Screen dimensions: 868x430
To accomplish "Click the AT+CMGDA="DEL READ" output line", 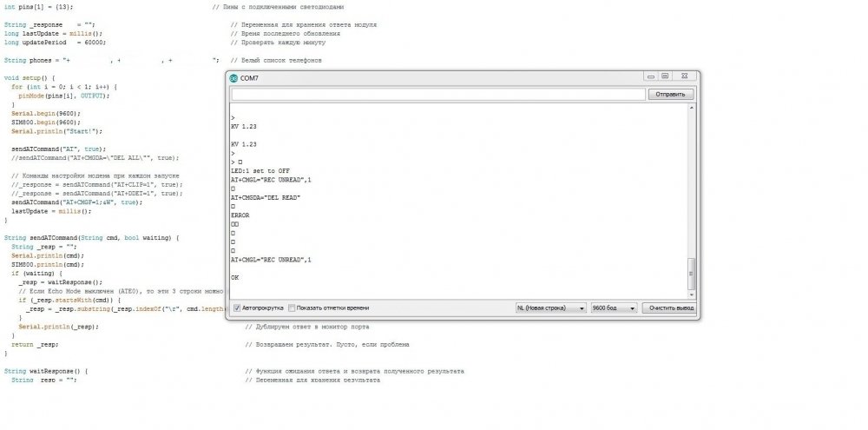I will (266, 198).
